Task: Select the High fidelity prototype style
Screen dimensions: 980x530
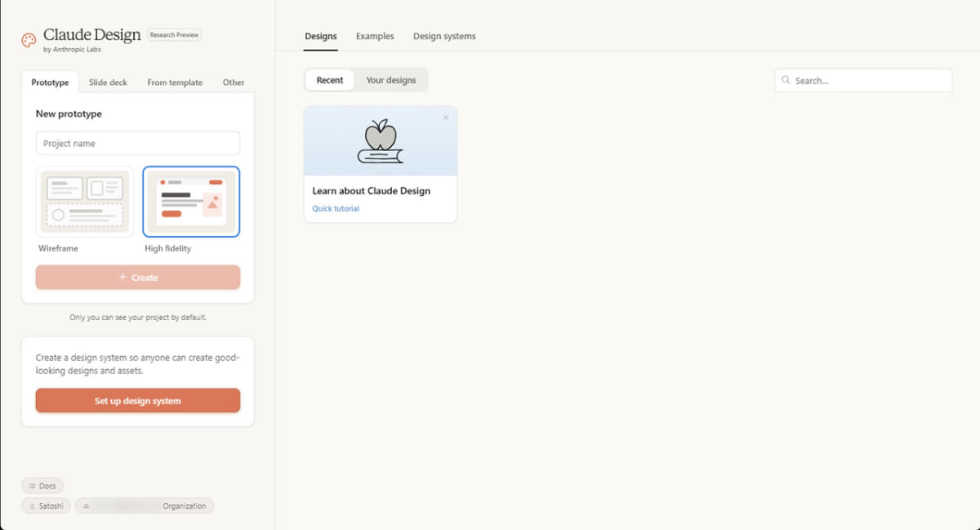Action: pyautogui.click(x=191, y=202)
